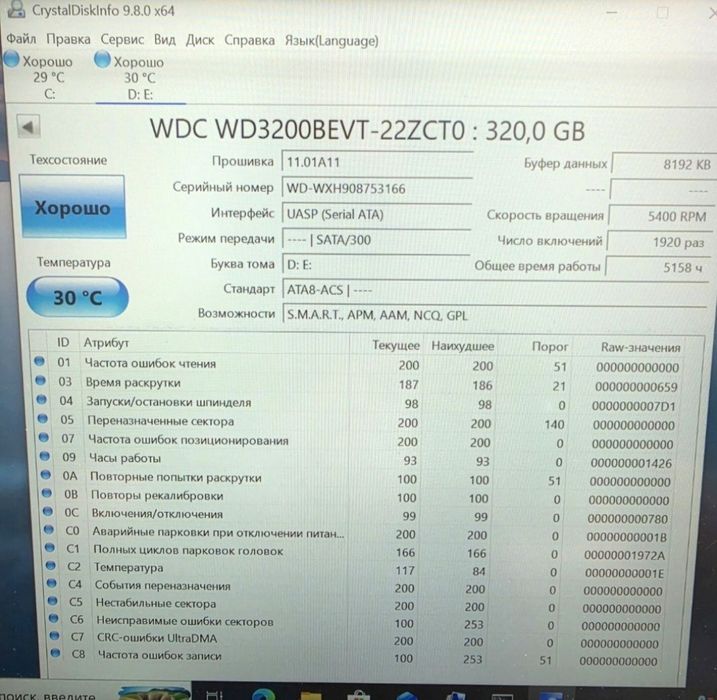
Task: Click the status dot of attribute 05
Action: (x=43, y=418)
